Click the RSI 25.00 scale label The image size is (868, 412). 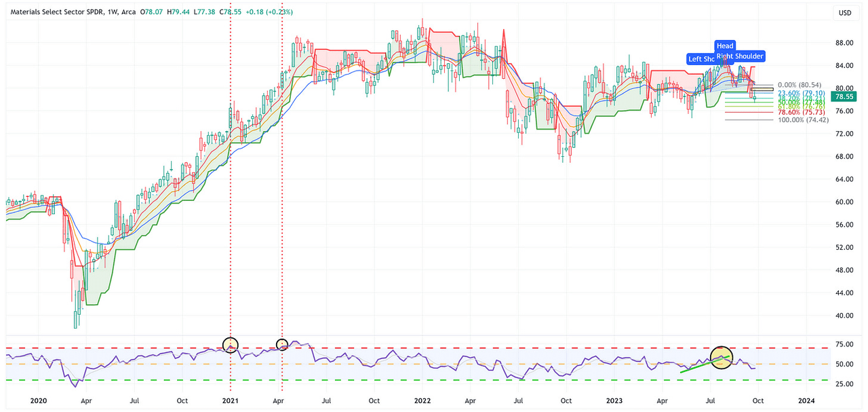point(844,384)
